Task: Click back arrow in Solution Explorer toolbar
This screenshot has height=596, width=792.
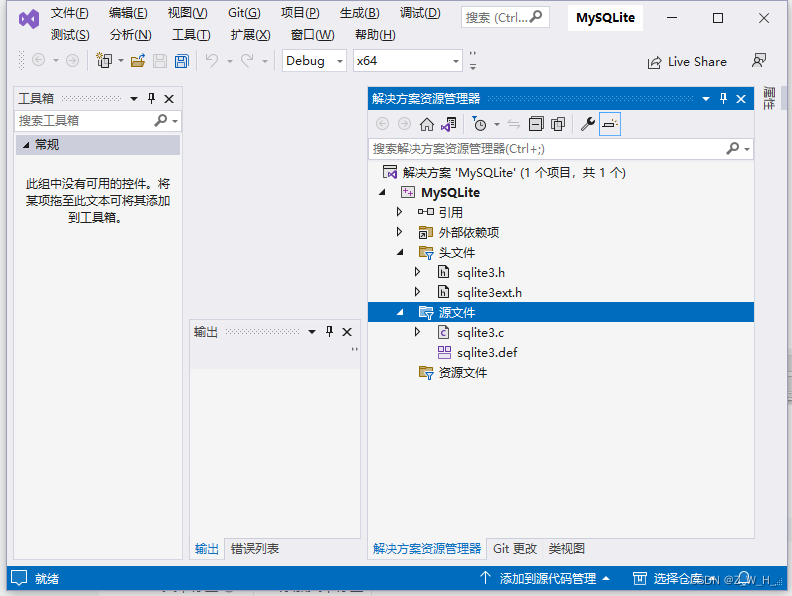Action: 382,124
